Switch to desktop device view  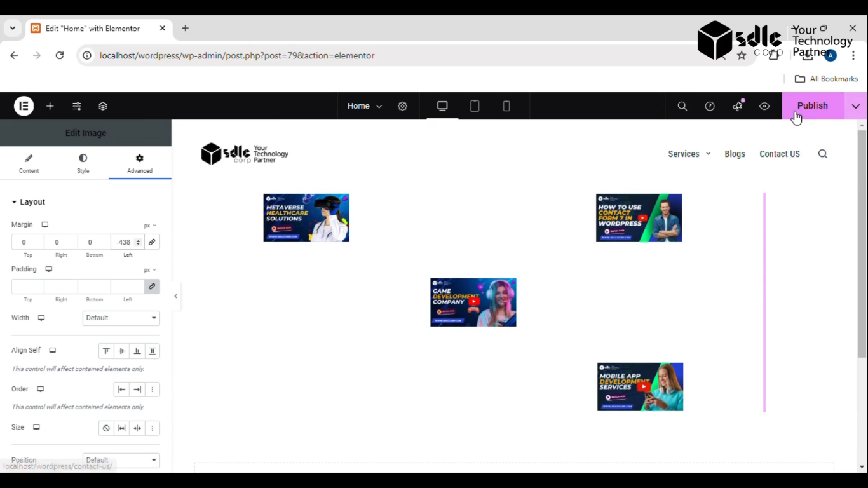click(442, 106)
